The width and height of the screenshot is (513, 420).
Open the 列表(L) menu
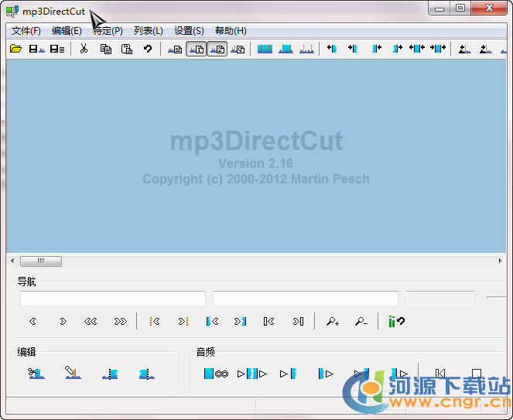pyautogui.click(x=148, y=31)
